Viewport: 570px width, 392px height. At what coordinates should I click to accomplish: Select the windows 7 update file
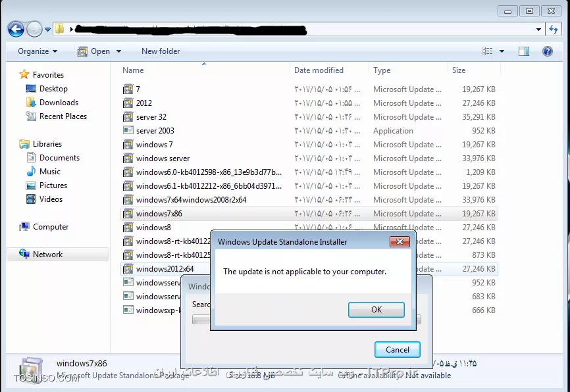click(155, 144)
